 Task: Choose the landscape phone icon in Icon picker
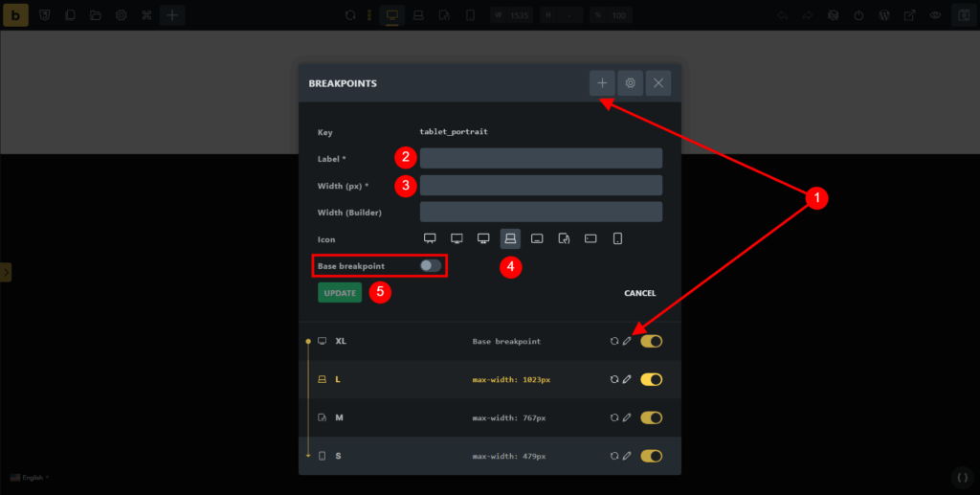coord(590,238)
